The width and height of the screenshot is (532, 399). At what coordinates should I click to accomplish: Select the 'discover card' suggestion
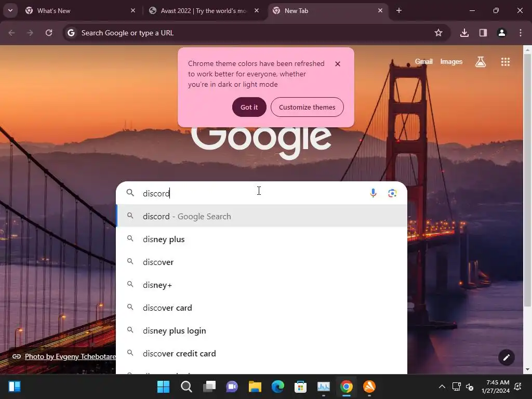(x=262, y=308)
